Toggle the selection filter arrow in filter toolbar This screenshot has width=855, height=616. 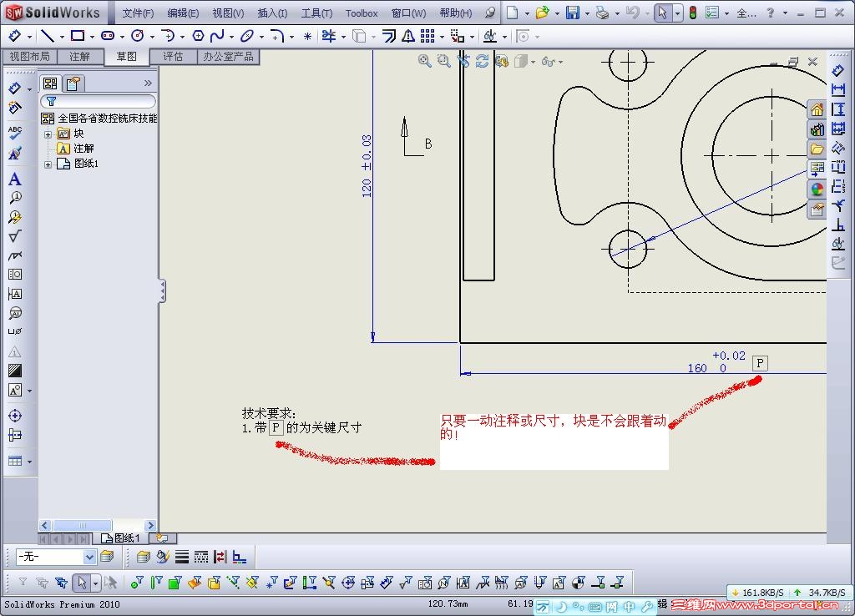coord(82,583)
